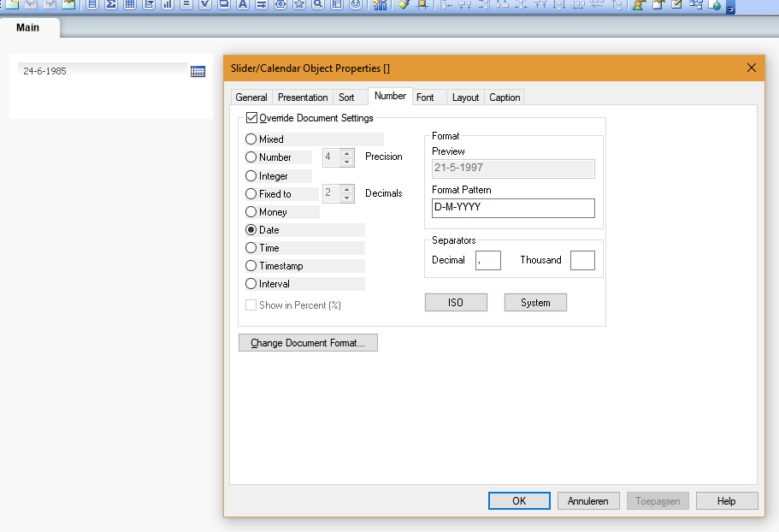The height and width of the screenshot is (532, 779).
Task: Increase the Precision spinner value
Action: (347, 153)
